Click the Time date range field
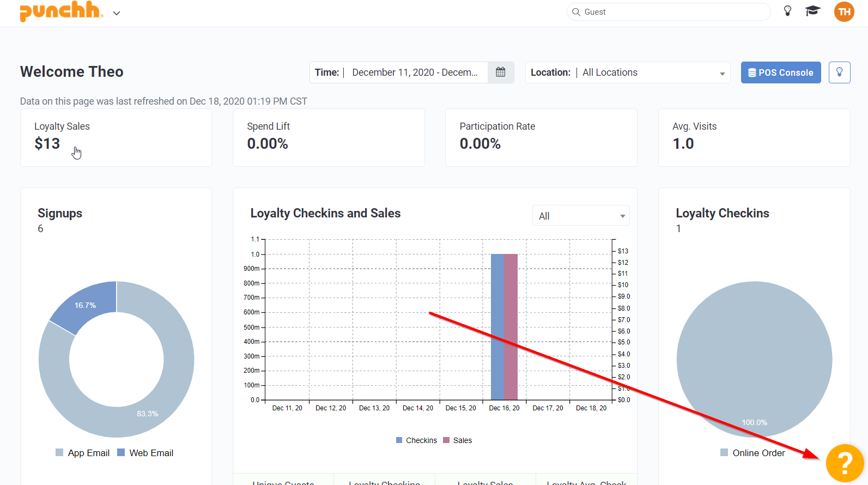The height and width of the screenshot is (485, 868). 414,72
